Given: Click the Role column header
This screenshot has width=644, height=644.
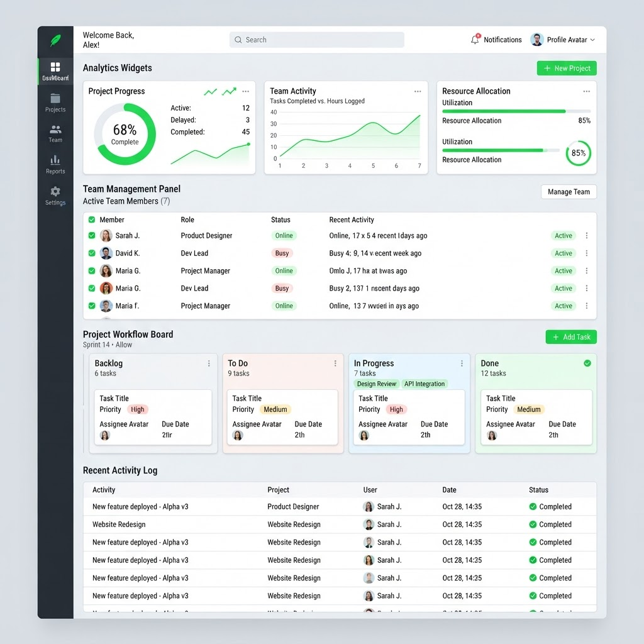Looking at the screenshot, I should [187, 219].
